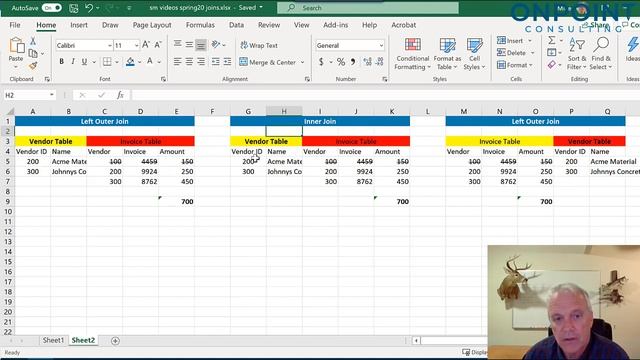Toggle the AutoSave switch
Image resolution: width=640 pixels, height=360 pixels.
tap(51, 8)
